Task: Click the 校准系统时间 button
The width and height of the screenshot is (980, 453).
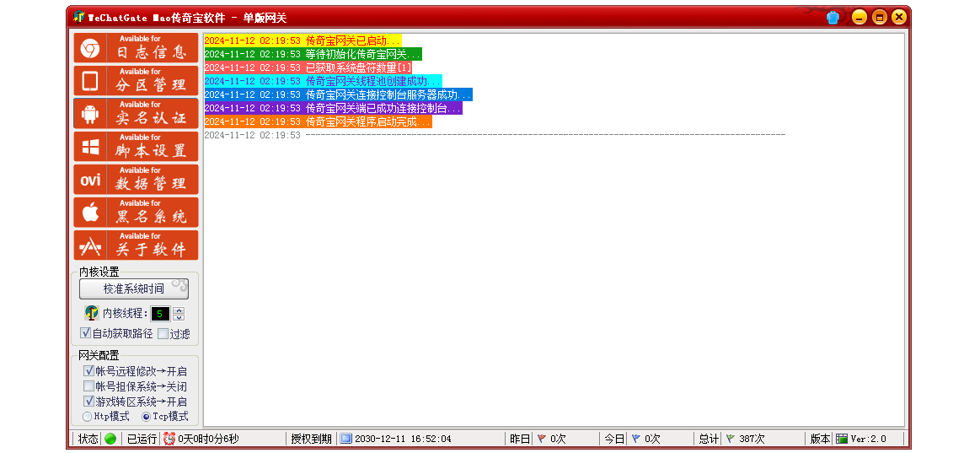Action: pos(134,289)
